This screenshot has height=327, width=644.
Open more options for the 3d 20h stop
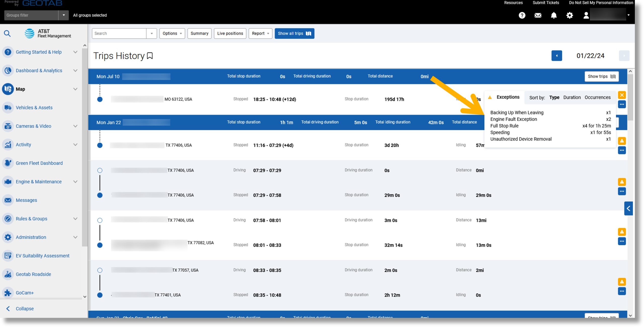pos(622,151)
